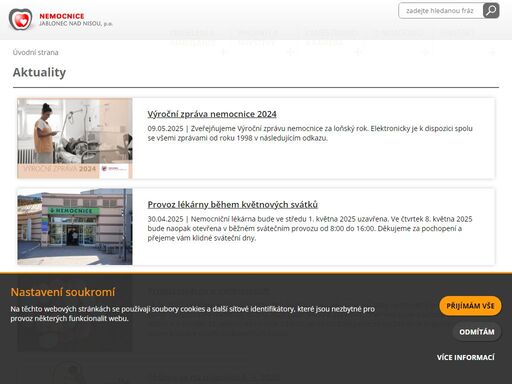The width and height of the screenshot is (512, 384).
Task: Expand the plus icon under the Kontakt menu
Action: click(492, 52)
